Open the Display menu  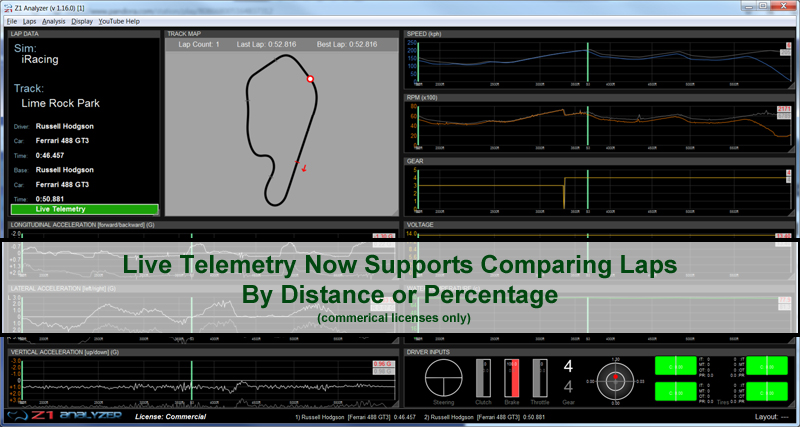82,21
